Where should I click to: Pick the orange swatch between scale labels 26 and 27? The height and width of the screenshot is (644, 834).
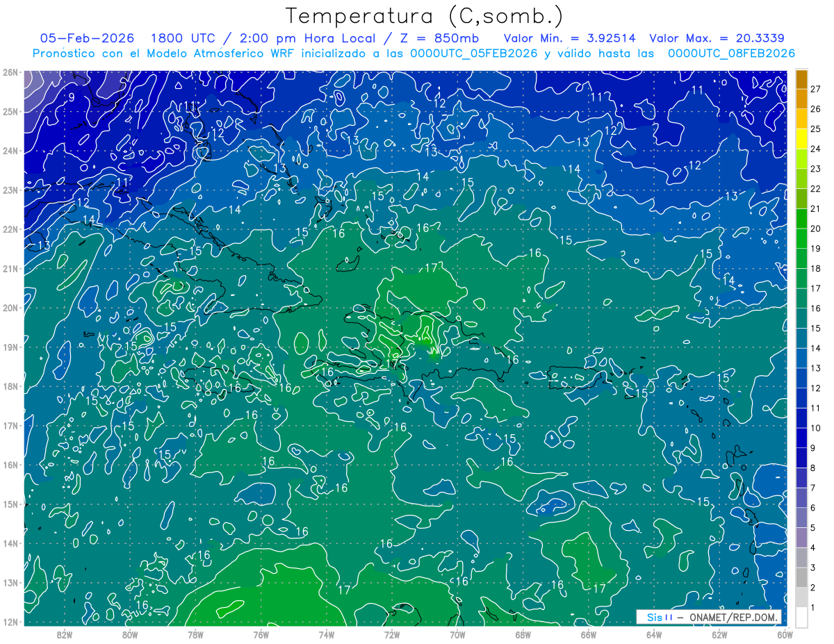tap(802, 99)
